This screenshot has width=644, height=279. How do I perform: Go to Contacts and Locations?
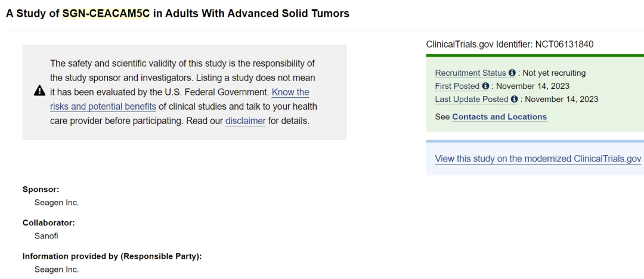(499, 117)
